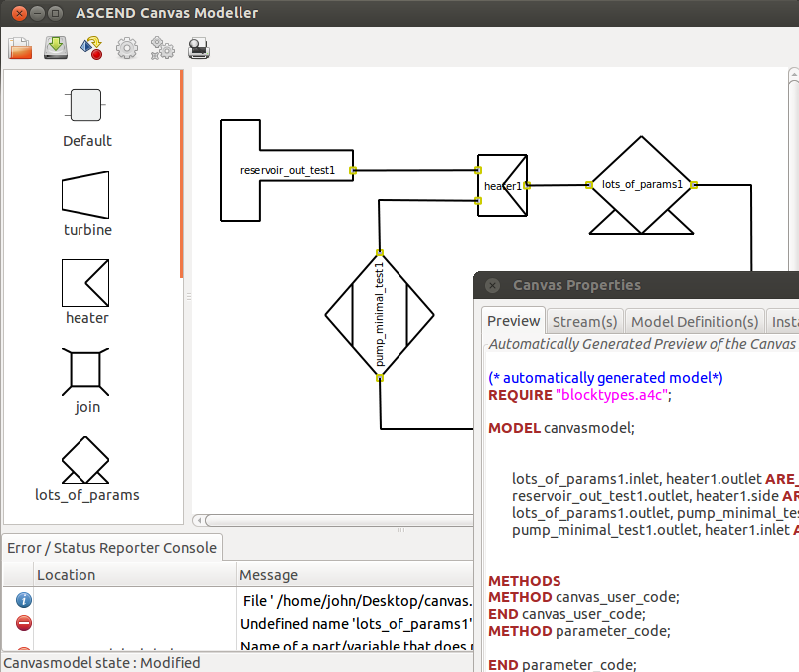Click the shapes conversion toolbar icon

(x=91, y=47)
